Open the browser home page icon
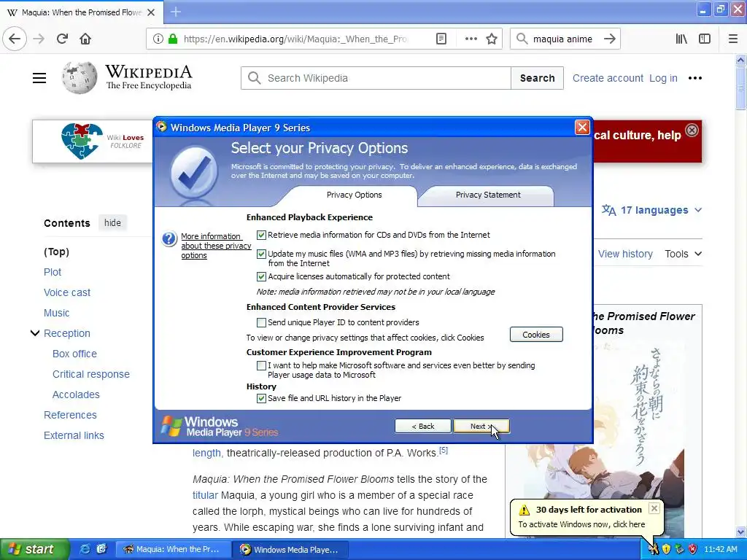 click(85, 39)
